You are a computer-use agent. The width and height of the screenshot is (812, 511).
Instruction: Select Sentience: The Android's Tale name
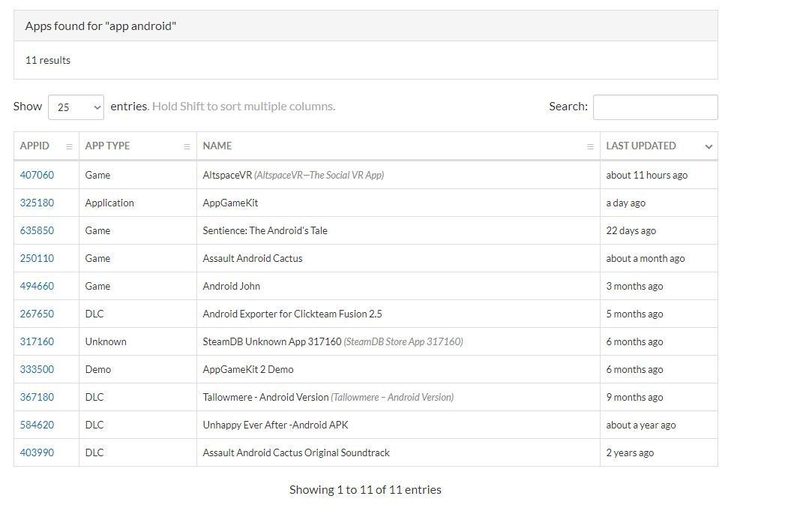pos(265,230)
